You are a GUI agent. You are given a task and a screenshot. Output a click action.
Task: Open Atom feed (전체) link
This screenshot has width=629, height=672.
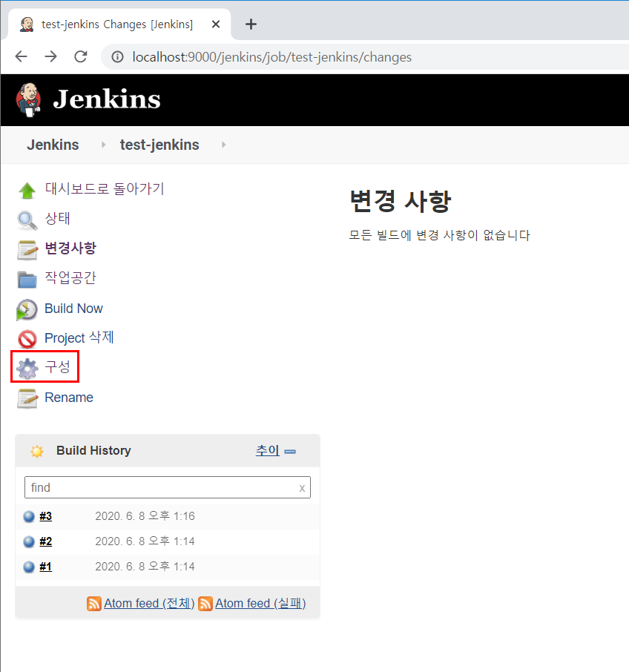[x=149, y=604]
